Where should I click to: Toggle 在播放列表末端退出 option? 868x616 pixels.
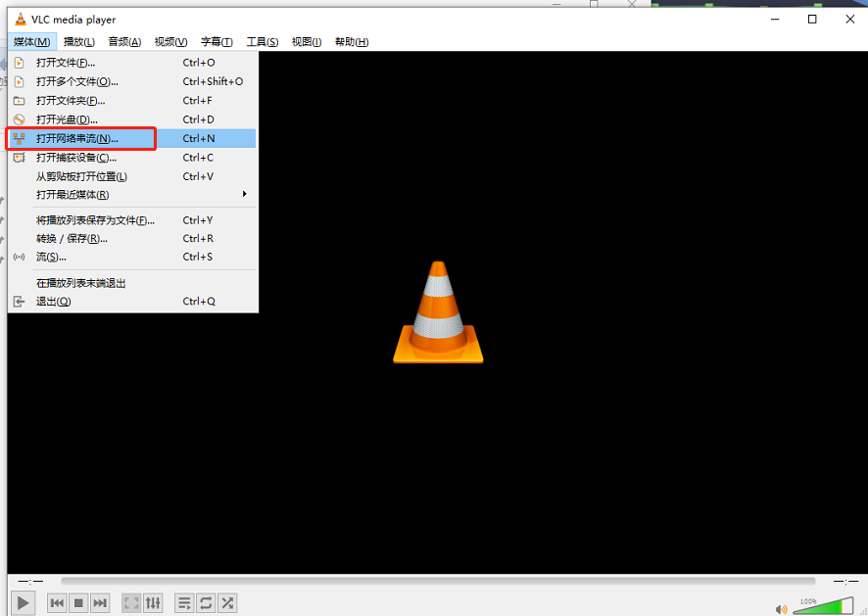click(133, 283)
